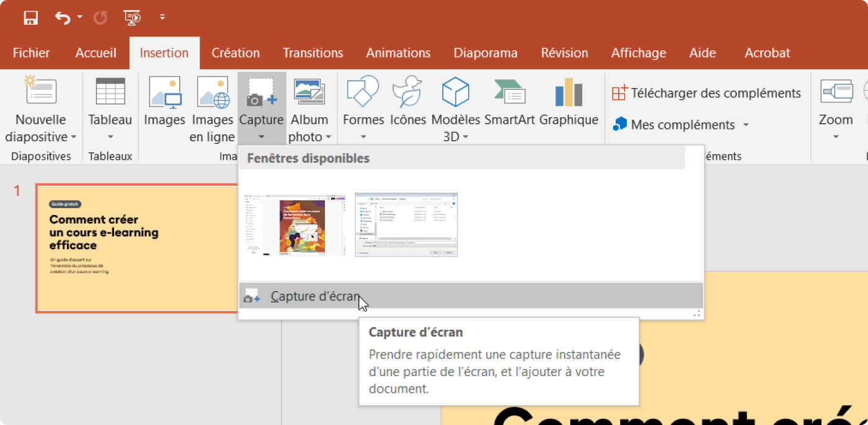Switch to the Acrobat tab
The image size is (868, 425).
(768, 53)
